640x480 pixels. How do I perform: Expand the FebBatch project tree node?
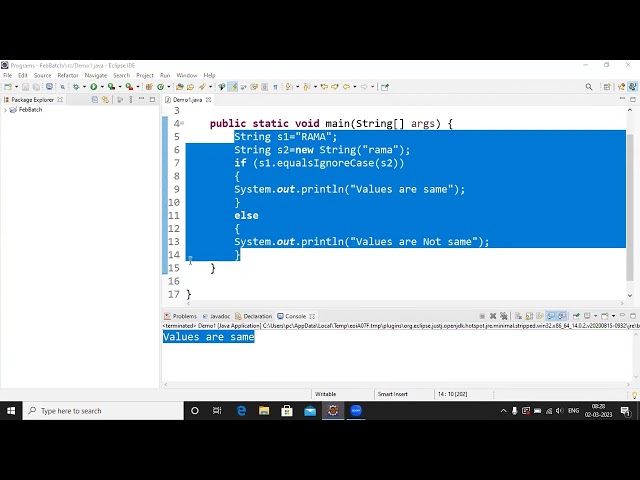click(x=6, y=110)
